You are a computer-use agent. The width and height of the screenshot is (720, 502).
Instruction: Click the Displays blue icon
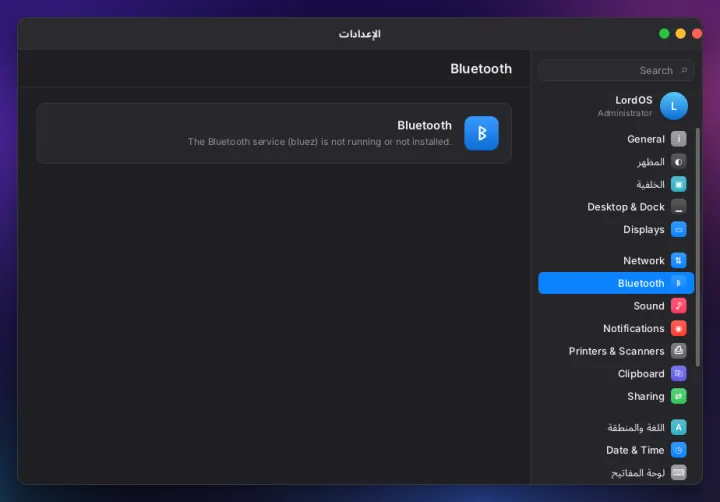click(678, 229)
